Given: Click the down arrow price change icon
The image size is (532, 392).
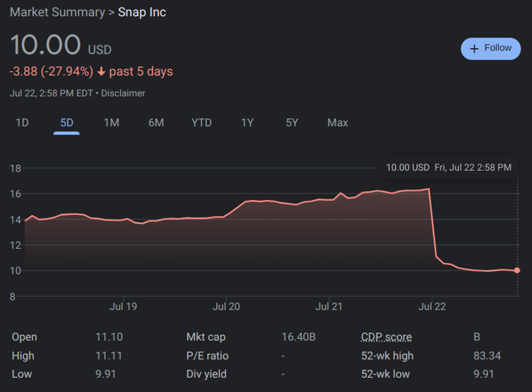Looking at the screenshot, I should [101, 72].
